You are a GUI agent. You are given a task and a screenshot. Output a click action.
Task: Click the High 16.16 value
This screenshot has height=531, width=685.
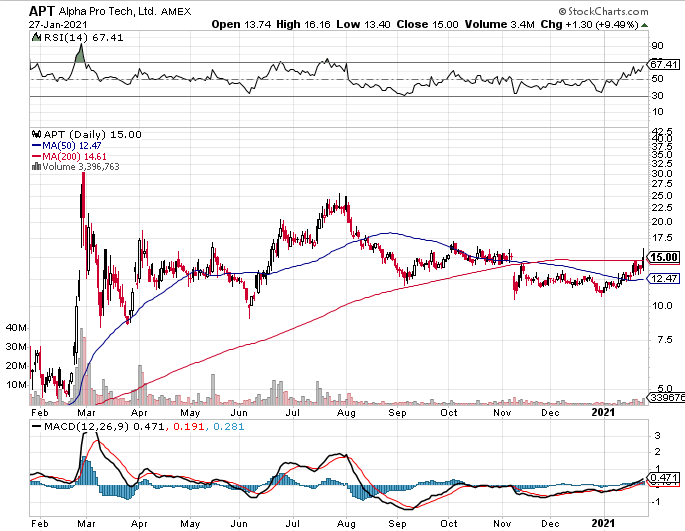[x=303, y=24]
